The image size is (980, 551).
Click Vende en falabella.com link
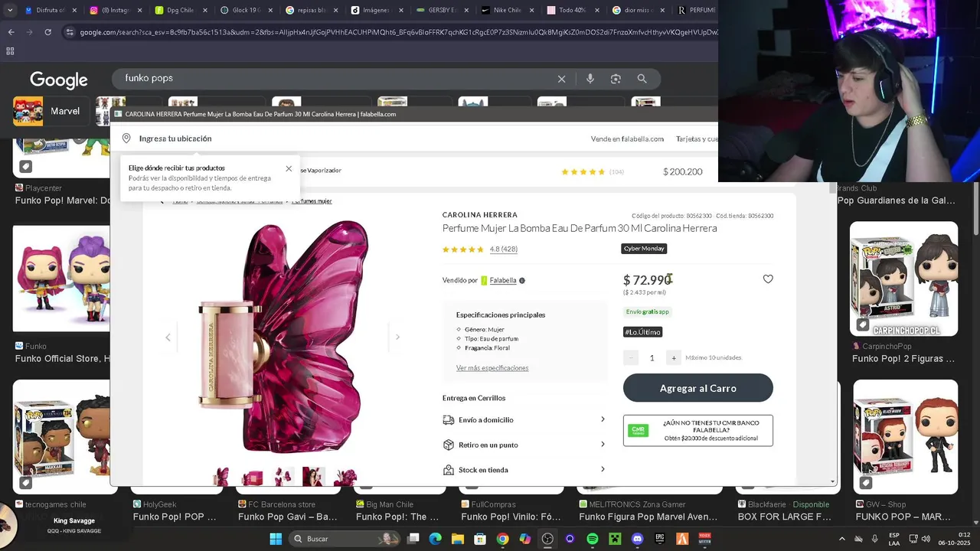(x=627, y=139)
